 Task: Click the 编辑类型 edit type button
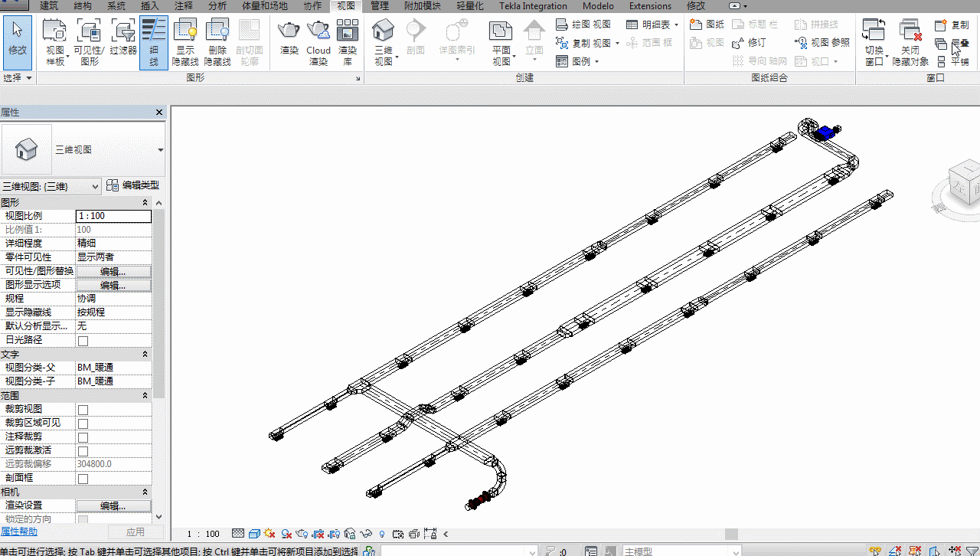[x=132, y=185]
